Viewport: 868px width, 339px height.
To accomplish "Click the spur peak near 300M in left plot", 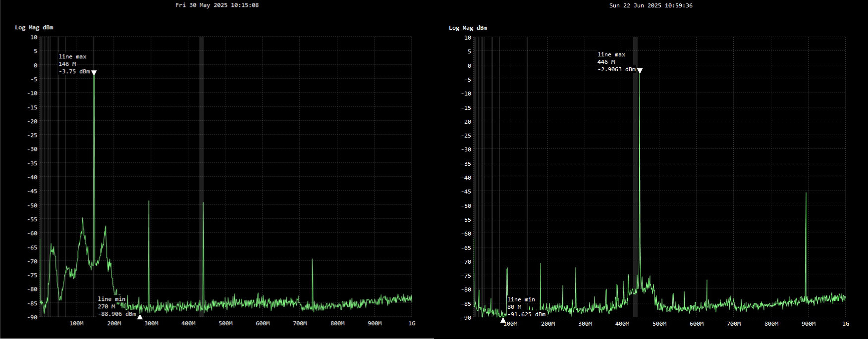I will coord(149,202).
